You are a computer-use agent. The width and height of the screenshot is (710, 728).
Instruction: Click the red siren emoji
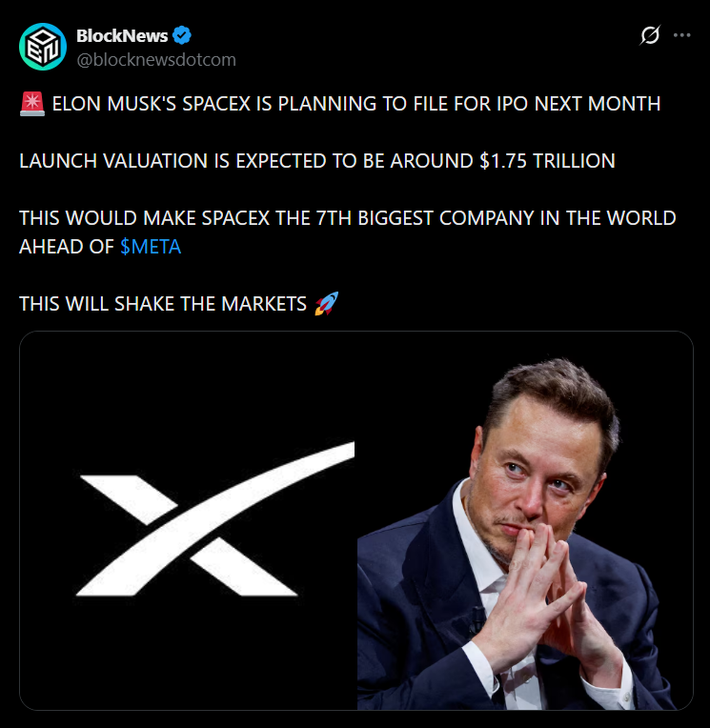coord(30,104)
